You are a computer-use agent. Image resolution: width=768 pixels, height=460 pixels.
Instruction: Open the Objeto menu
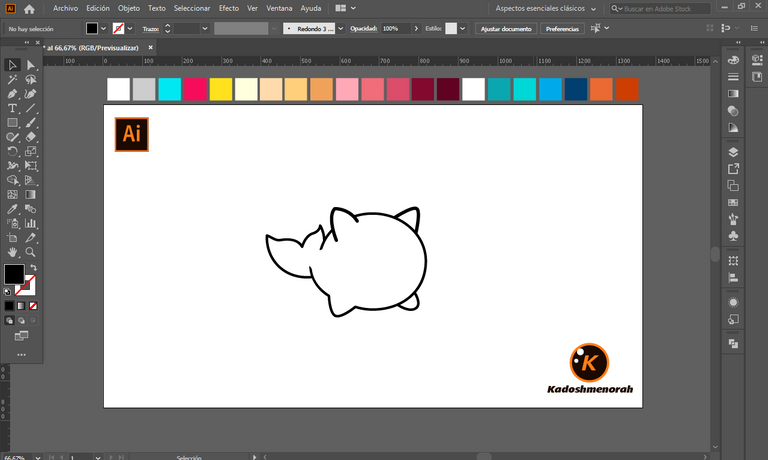click(x=129, y=8)
